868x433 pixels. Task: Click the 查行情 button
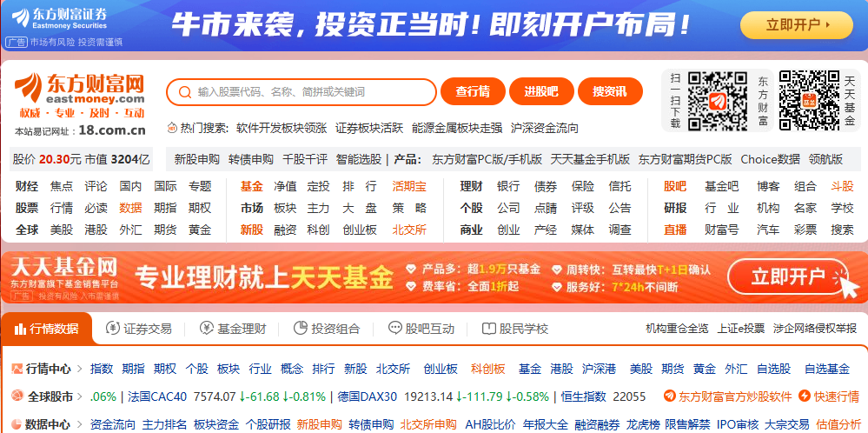coord(473,91)
